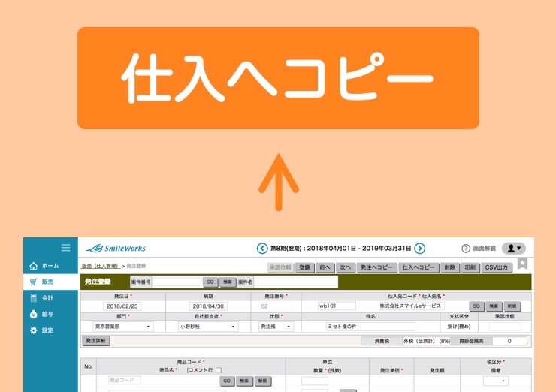Screen dimensions: 556x392
Task: Click 検索 next to 案件番号
Action: (228, 282)
